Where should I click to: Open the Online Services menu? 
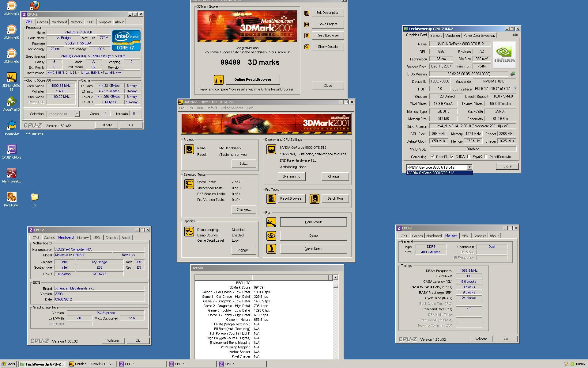click(x=232, y=108)
